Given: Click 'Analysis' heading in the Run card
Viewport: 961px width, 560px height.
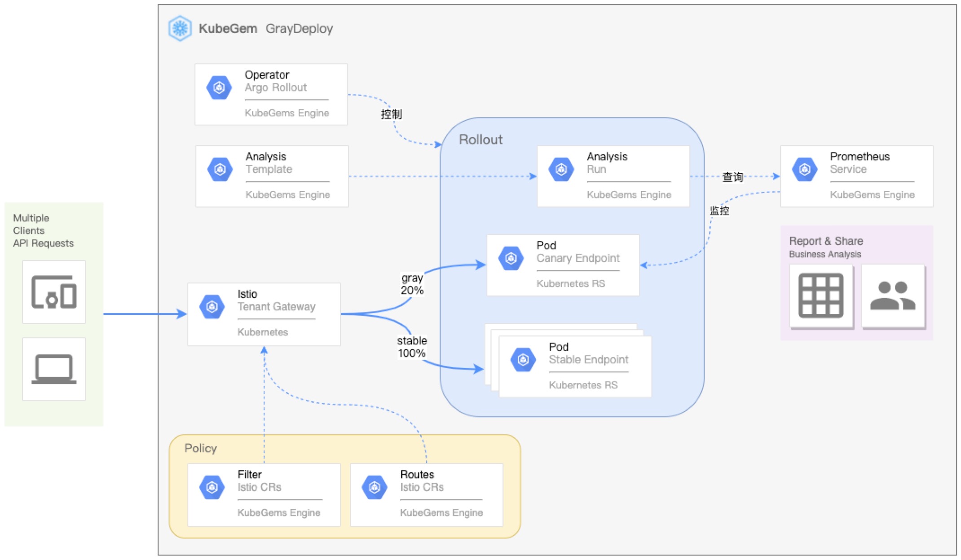Looking at the screenshot, I should 607,157.
